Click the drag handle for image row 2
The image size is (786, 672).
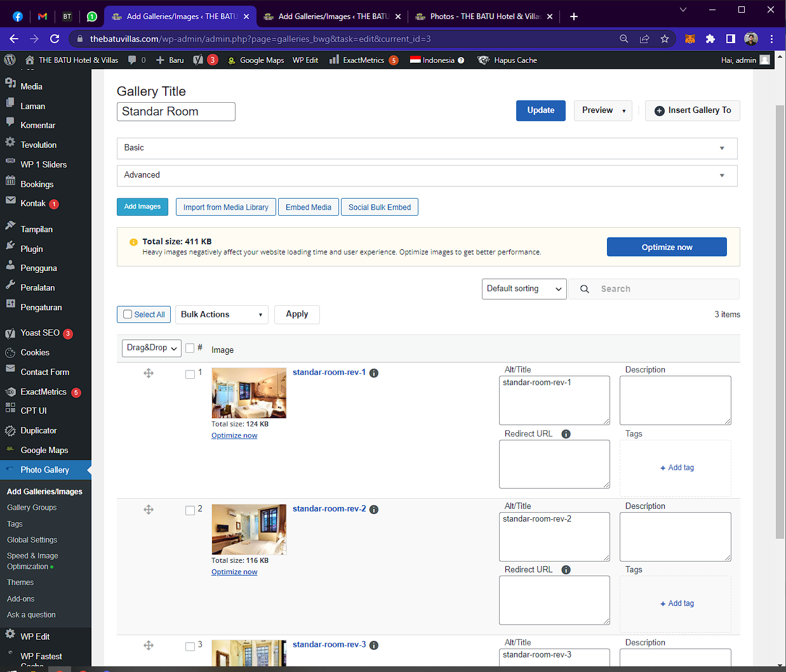(x=149, y=510)
